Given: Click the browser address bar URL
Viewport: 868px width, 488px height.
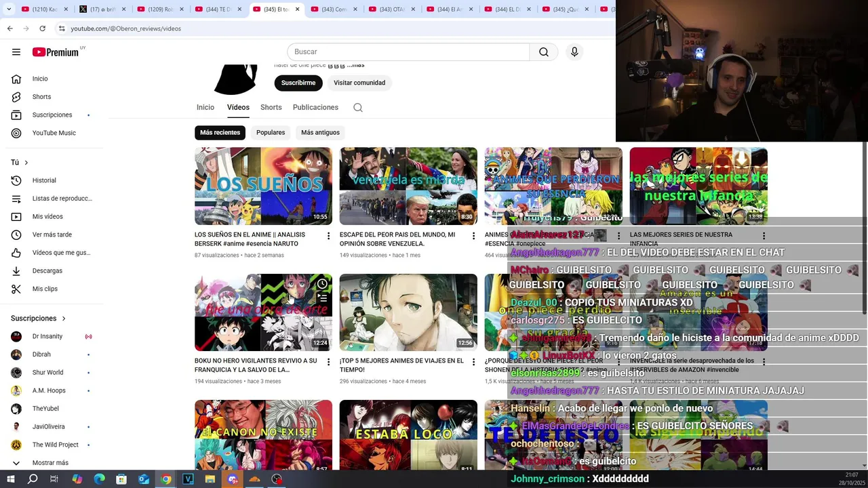Looking at the screenshot, I should tap(125, 28).
